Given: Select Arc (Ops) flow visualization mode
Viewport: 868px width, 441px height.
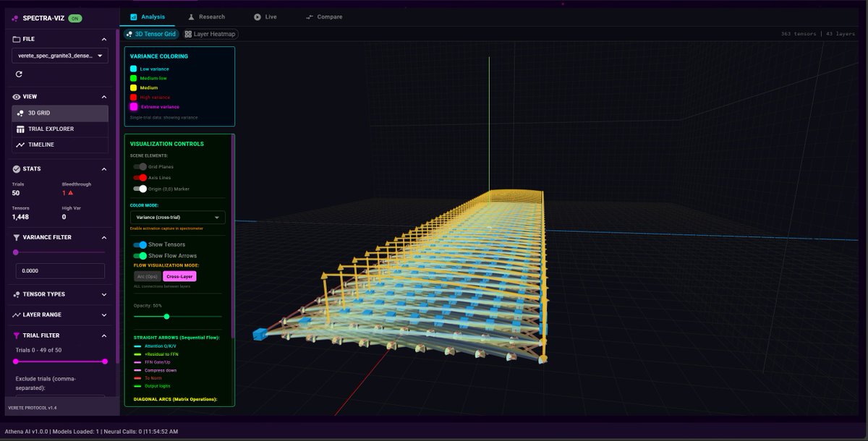Looking at the screenshot, I should [147, 276].
